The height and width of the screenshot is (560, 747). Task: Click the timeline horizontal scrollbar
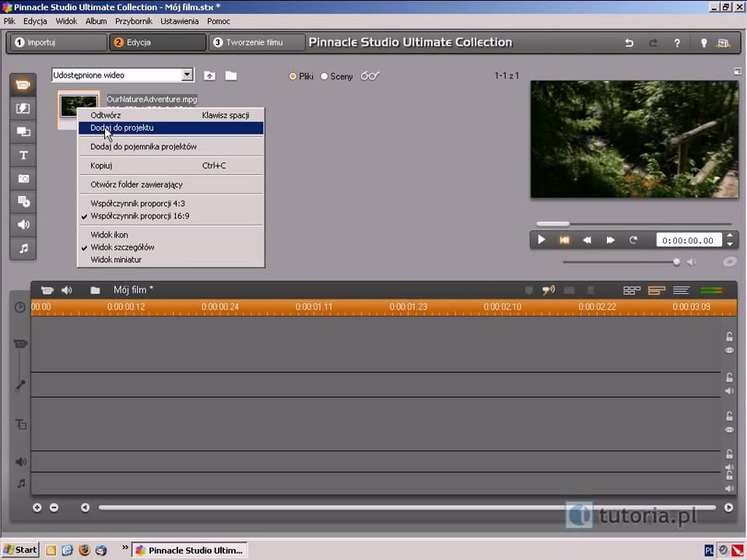[x=407, y=508]
